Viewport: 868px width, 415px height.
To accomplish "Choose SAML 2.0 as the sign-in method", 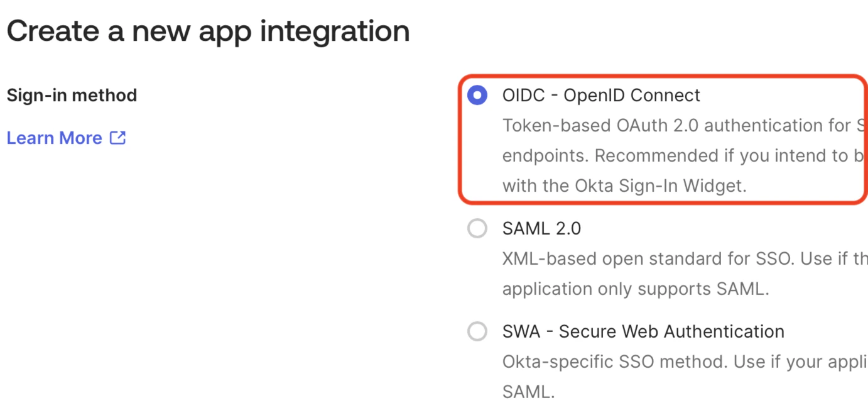I will pos(477,228).
